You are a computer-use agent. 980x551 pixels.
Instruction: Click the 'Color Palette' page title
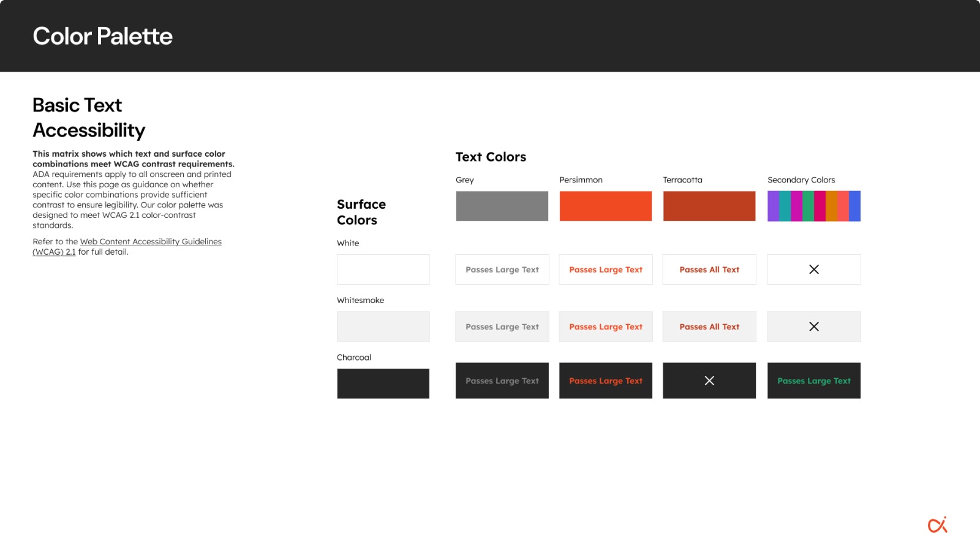pyautogui.click(x=103, y=36)
